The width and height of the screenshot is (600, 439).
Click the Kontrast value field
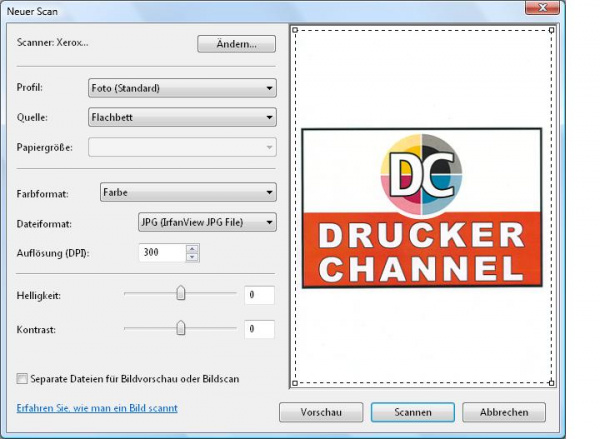[258, 328]
